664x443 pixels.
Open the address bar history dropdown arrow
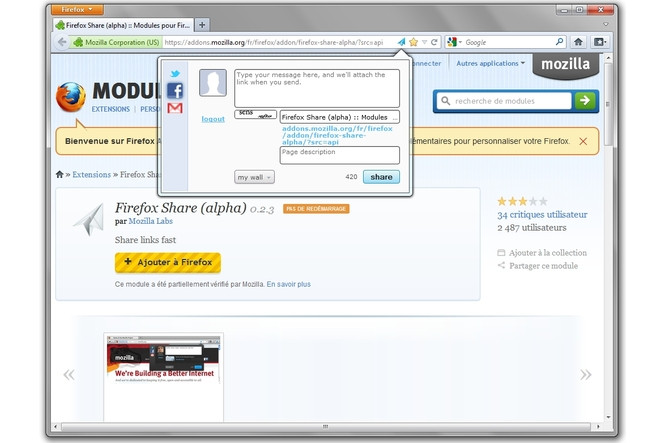(x=424, y=42)
